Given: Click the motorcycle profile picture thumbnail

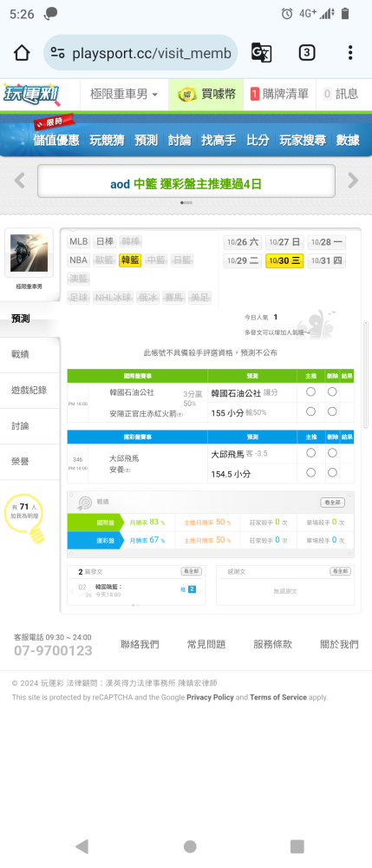Looking at the screenshot, I should 29,253.
